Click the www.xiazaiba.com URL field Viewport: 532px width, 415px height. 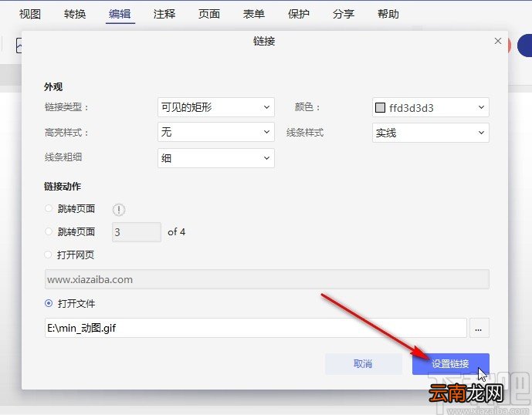(x=266, y=279)
